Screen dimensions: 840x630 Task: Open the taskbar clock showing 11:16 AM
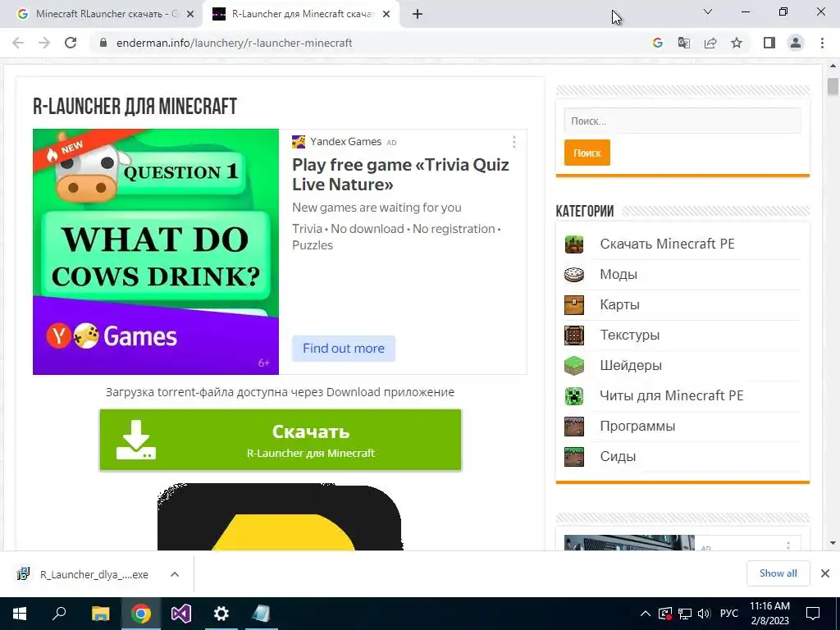pos(769,614)
